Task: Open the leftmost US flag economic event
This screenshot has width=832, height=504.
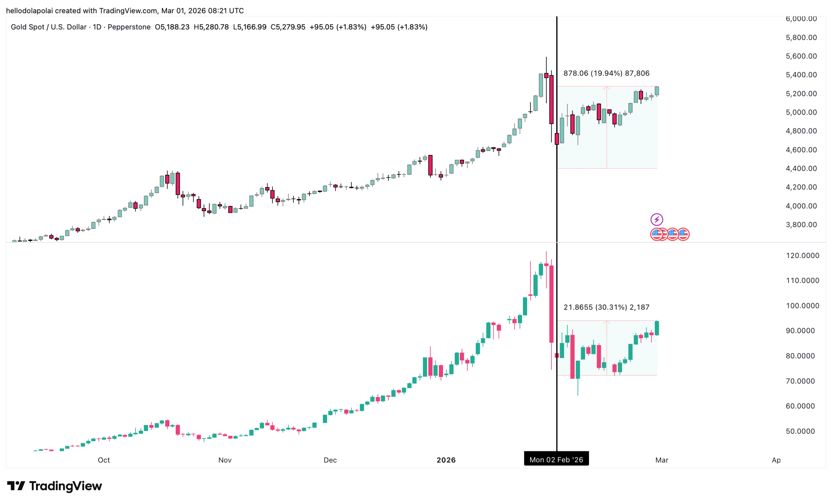Action: (x=656, y=234)
